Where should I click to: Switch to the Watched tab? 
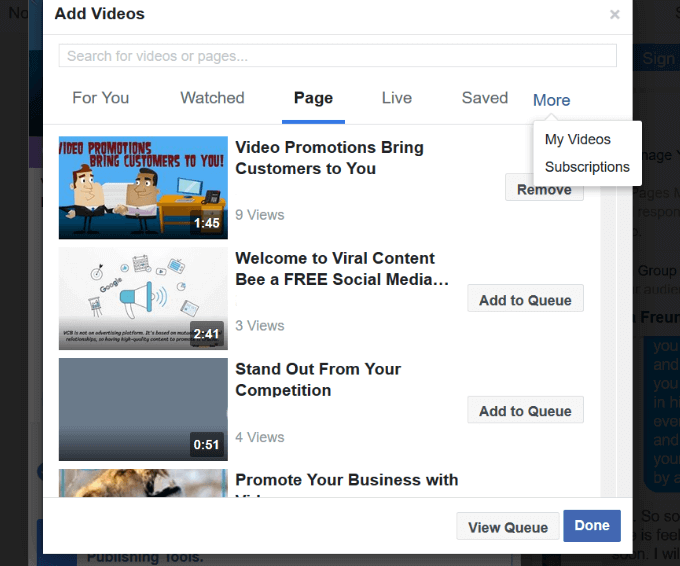click(212, 98)
